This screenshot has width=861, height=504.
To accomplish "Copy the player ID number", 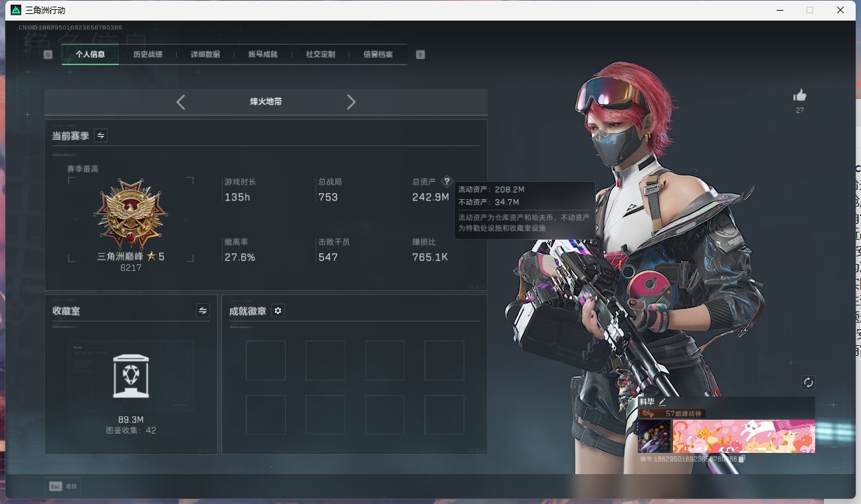I will pos(743,459).
